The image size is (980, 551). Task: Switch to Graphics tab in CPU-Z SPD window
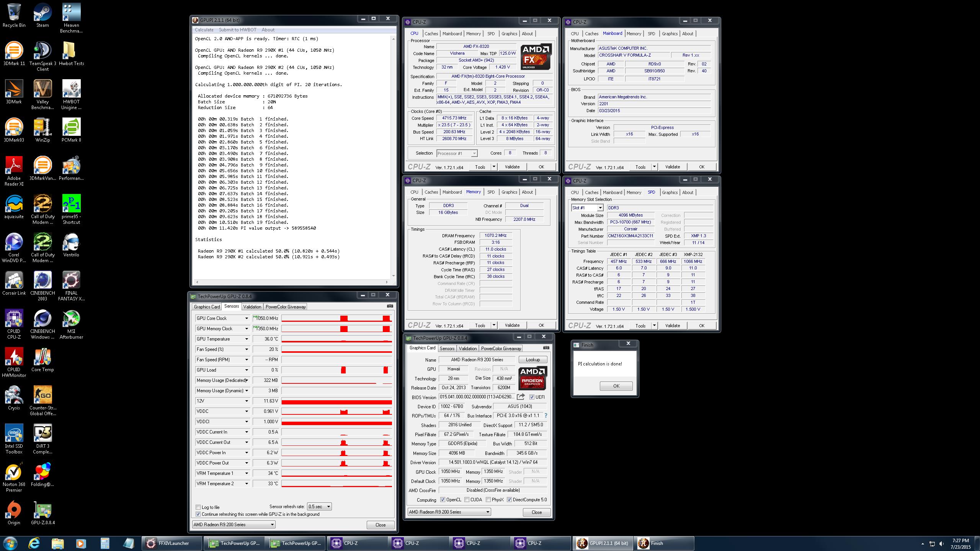(x=670, y=192)
